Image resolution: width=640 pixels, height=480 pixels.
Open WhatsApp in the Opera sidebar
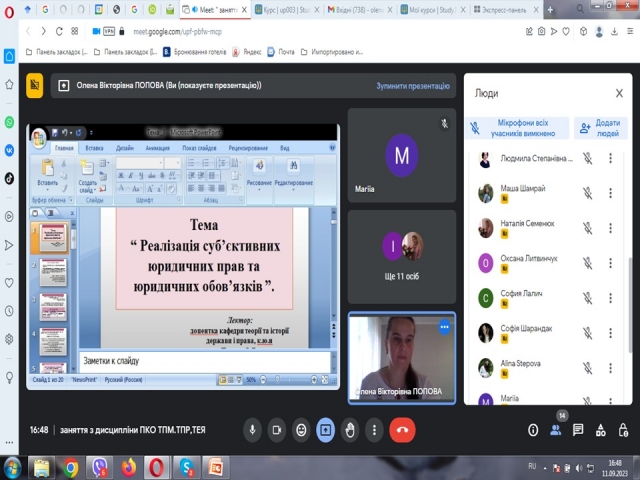click(10, 122)
